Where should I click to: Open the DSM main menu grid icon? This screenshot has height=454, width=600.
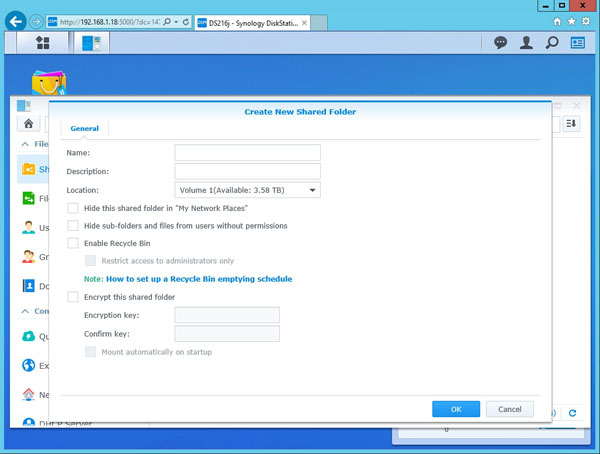(42, 42)
